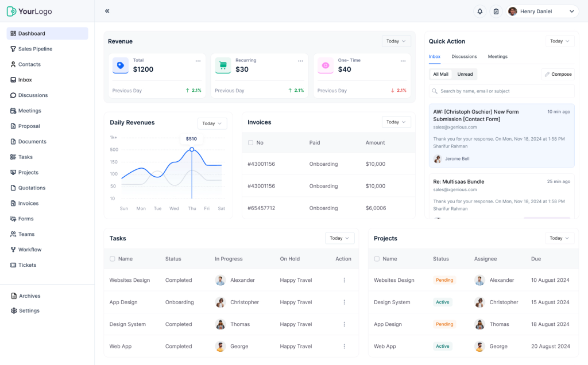Click the Total revenue tag icon
This screenshot has width=588, height=365.
point(120,65)
